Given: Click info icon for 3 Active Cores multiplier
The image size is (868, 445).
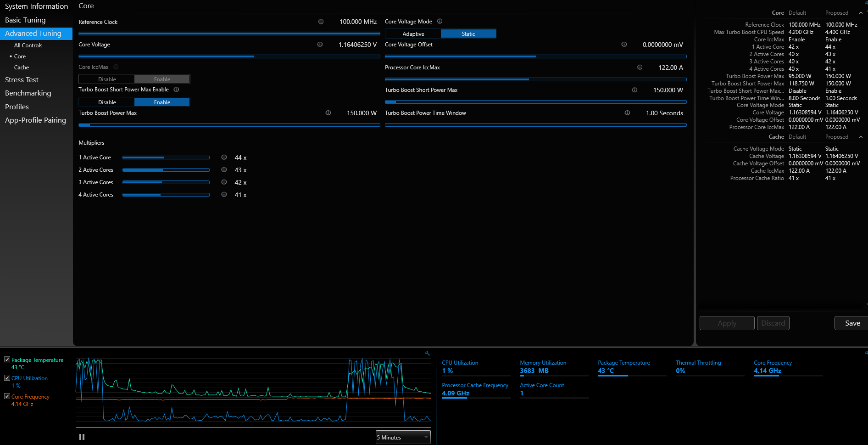Looking at the screenshot, I should point(224,182).
